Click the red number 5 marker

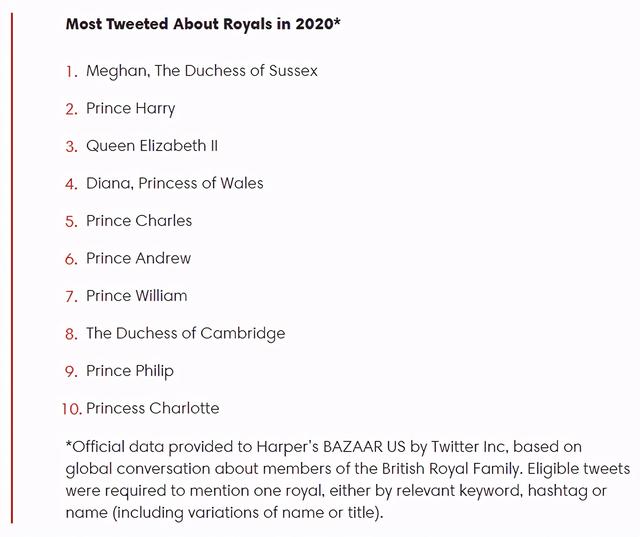(71, 222)
